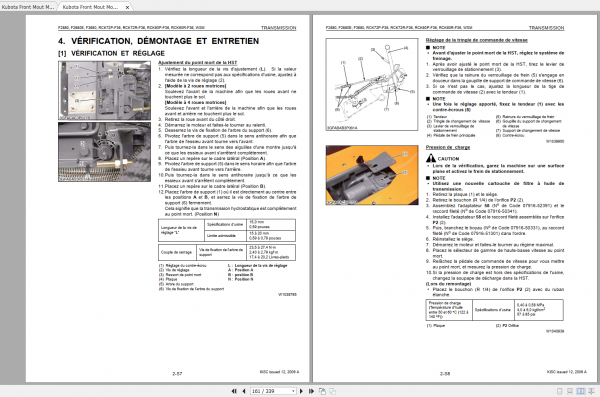The height and width of the screenshot is (397, 600).
Task: Click heading Réglage de la tringle de commande
Action: coord(477,40)
